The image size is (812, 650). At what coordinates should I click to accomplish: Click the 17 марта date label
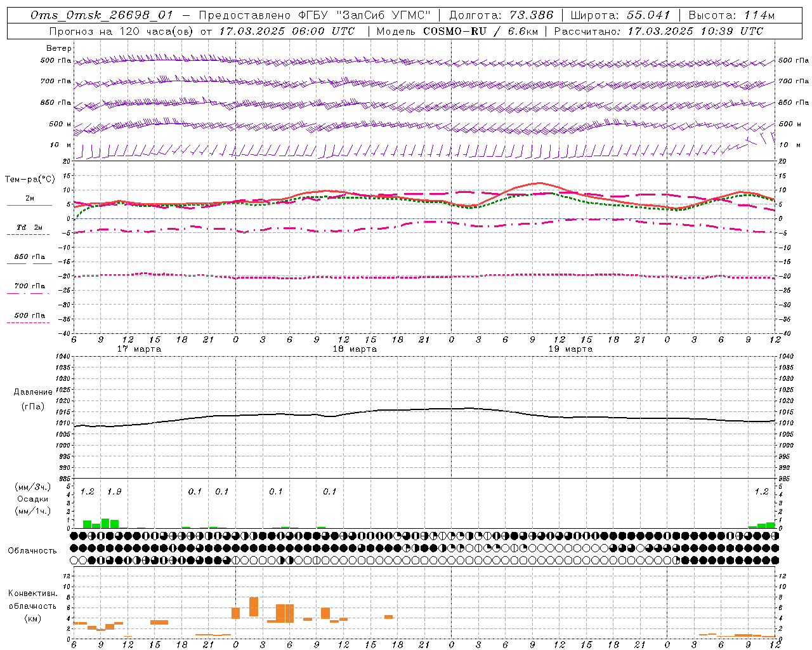(139, 349)
